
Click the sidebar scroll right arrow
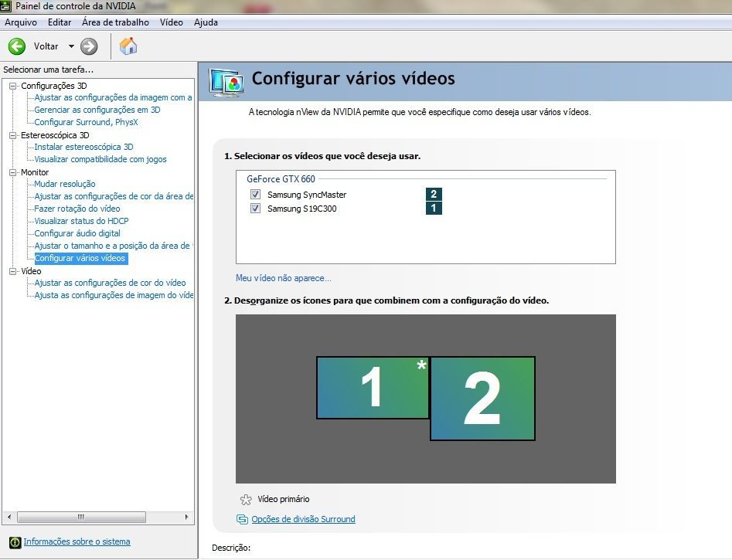coord(187,517)
